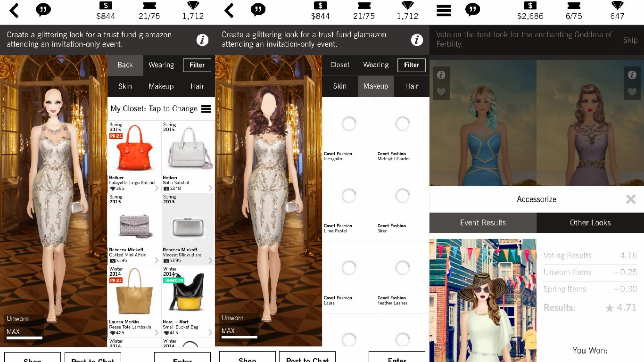Select the tan Lauren Merkin Reese Tote
644x362 pixels.
pos(134,301)
